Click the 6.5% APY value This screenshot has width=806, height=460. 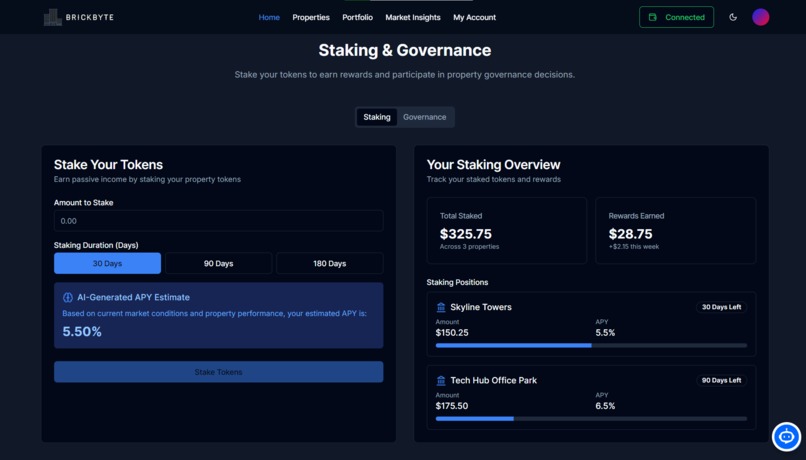[x=605, y=406]
